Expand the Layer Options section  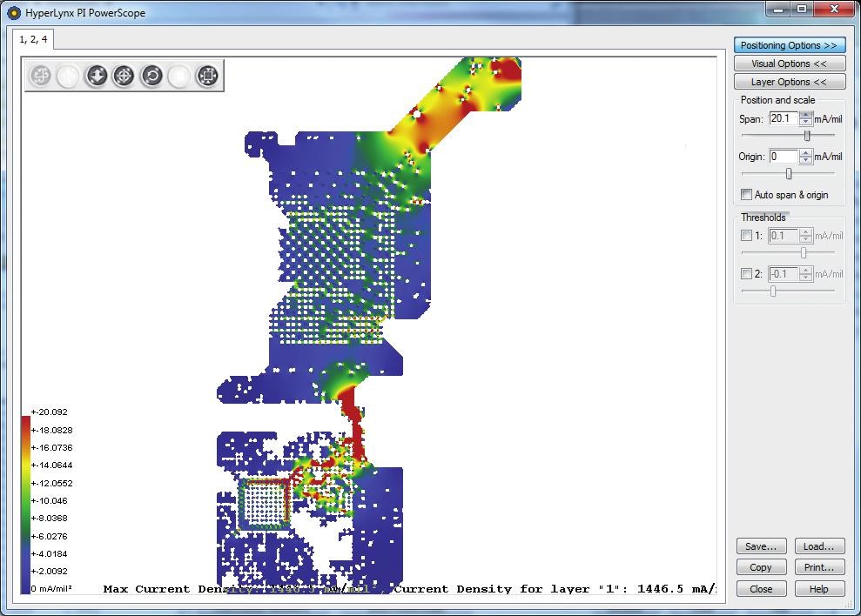click(x=789, y=82)
